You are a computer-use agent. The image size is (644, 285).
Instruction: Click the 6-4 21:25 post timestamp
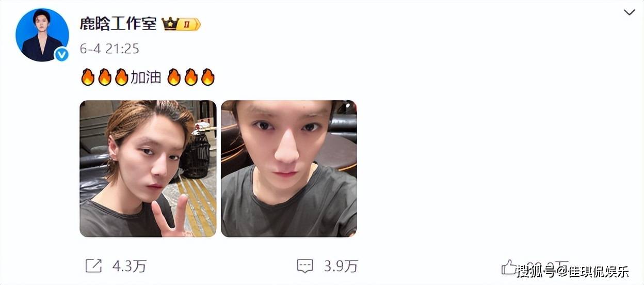pyautogui.click(x=109, y=49)
